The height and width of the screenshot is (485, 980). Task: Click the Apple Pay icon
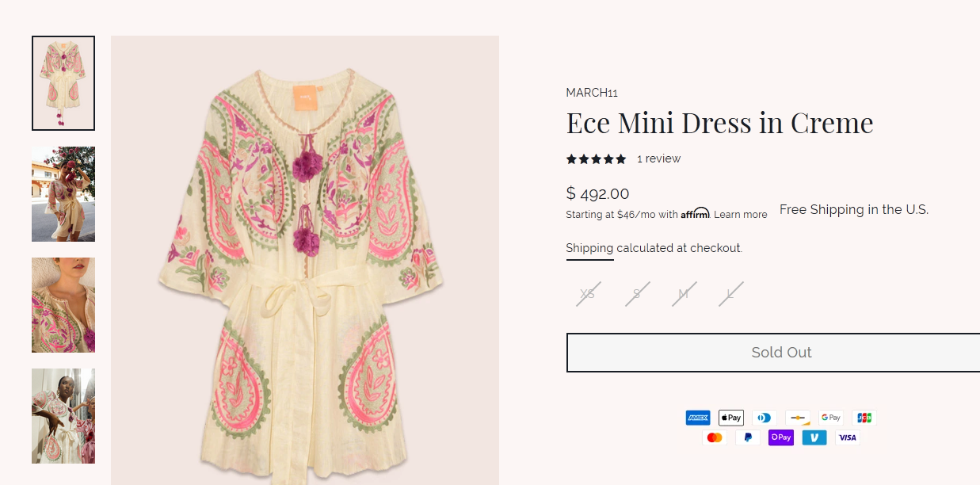click(731, 418)
